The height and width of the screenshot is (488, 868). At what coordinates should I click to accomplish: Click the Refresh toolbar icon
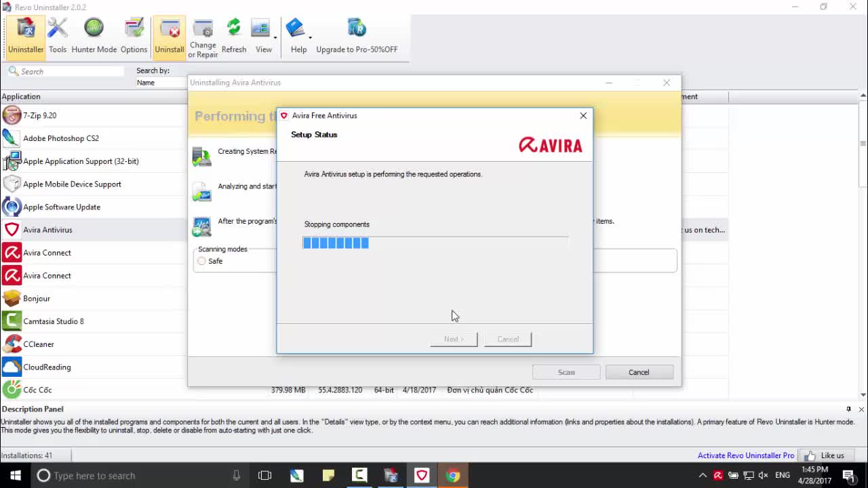pyautogui.click(x=234, y=37)
